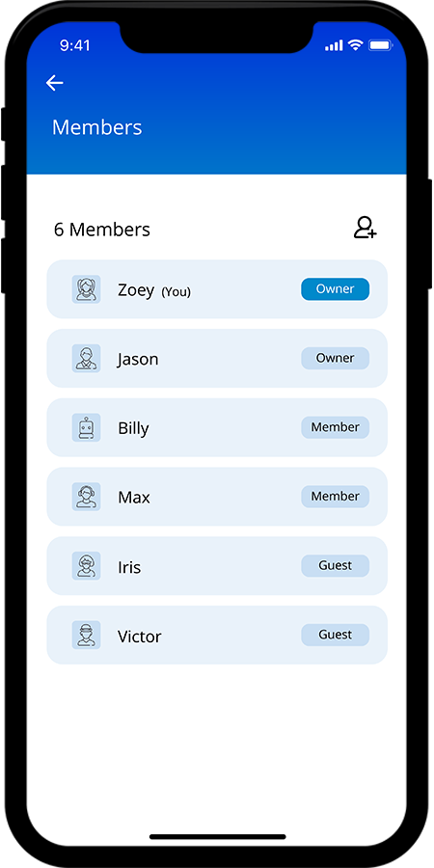Open the Victor member row
This screenshot has width=434, height=868.
(x=217, y=635)
